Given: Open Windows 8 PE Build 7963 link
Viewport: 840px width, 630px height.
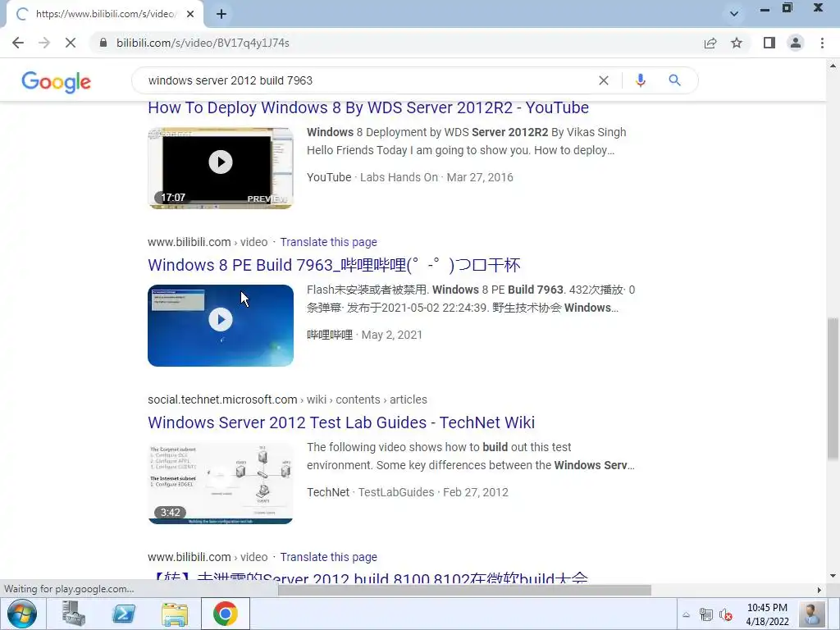Looking at the screenshot, I should (x=334, y=265).
